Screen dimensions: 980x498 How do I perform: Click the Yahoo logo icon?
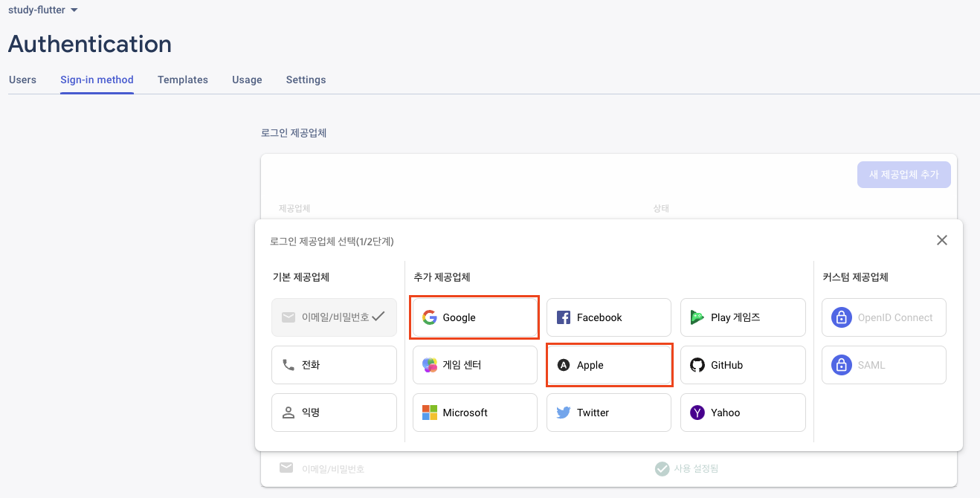697,413
